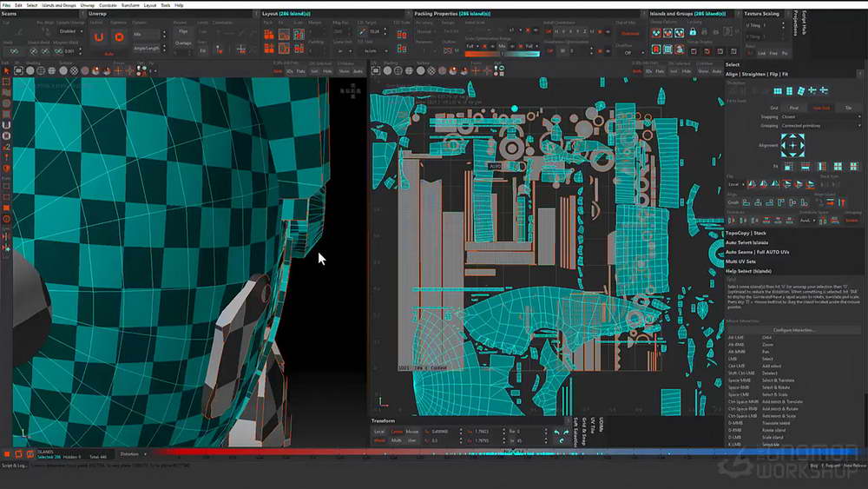Image resolution: width=868 pixels, height=489 pixels.
Task: Click the Multi button in Transform panel
Action: pyautogui.click(x=397, y=441)
